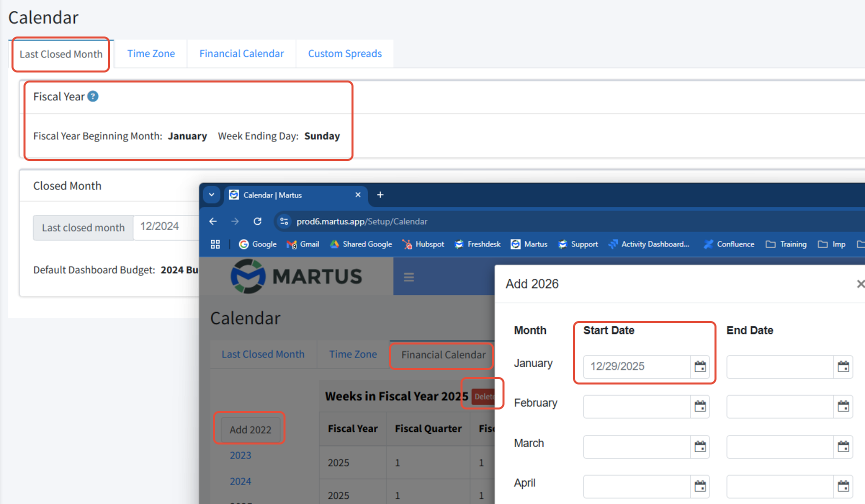Open the Fiscal Year help icon
865x504 pixels.
pos(93,96)
